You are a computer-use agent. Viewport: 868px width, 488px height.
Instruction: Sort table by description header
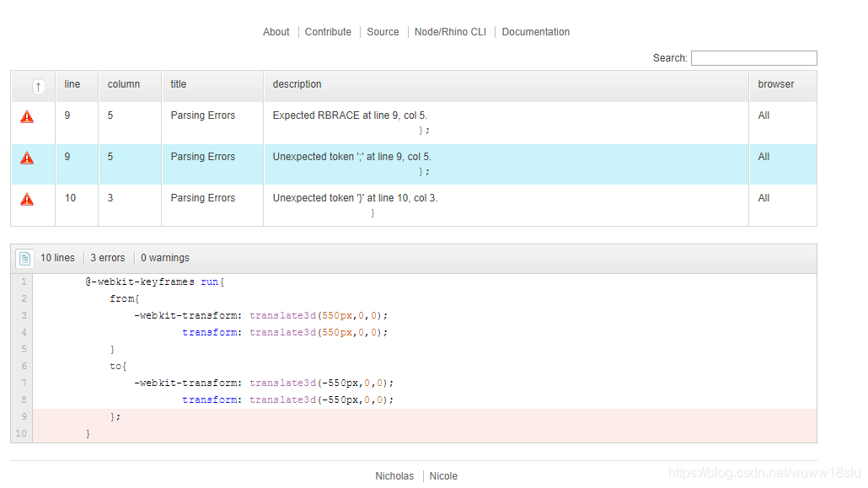[297, 84]
